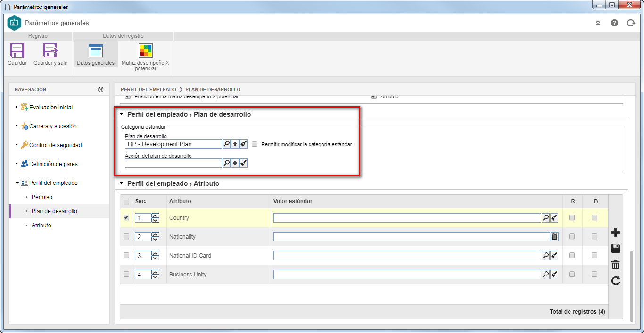Click the Guardar save icon
644x333 pixels.
click(17, 50)
